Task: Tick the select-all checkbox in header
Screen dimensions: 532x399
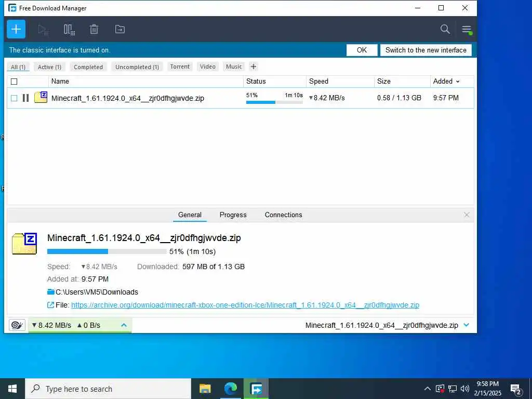Action: (x=14, y=82)
